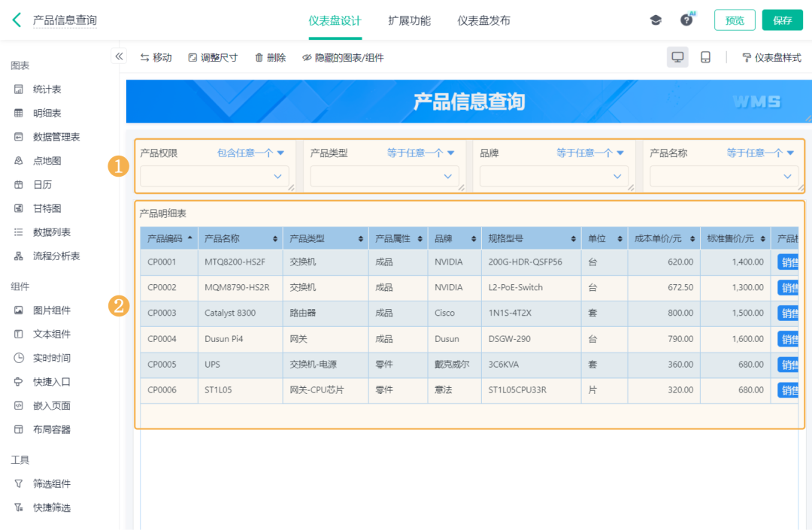This screenshot has height=530, width=812.
Task: Click the 删除 toolbar action
Action: coord(271,57)
